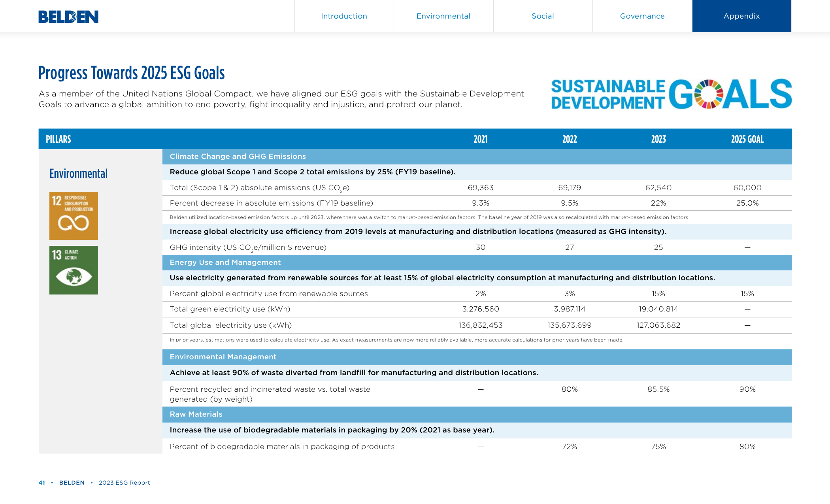
Task: Click the Progress Towards 2025 ESG Goals heading
Action: pos(132,73)
